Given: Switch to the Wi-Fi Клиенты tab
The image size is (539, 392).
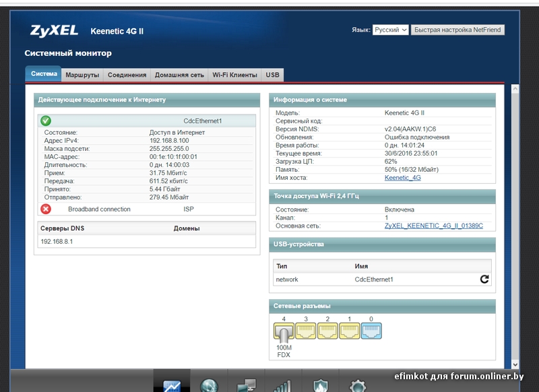Looking at the screenshot, I should [234, 75].
